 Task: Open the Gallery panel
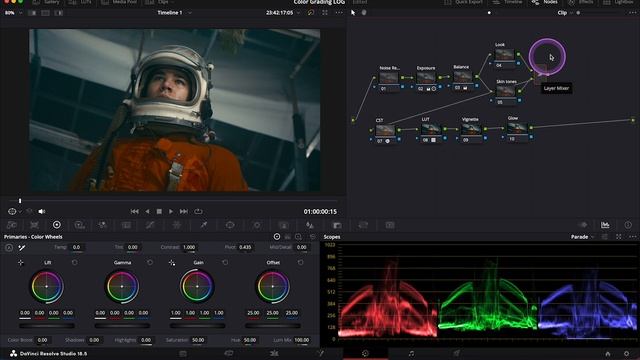tap(47, 2)
